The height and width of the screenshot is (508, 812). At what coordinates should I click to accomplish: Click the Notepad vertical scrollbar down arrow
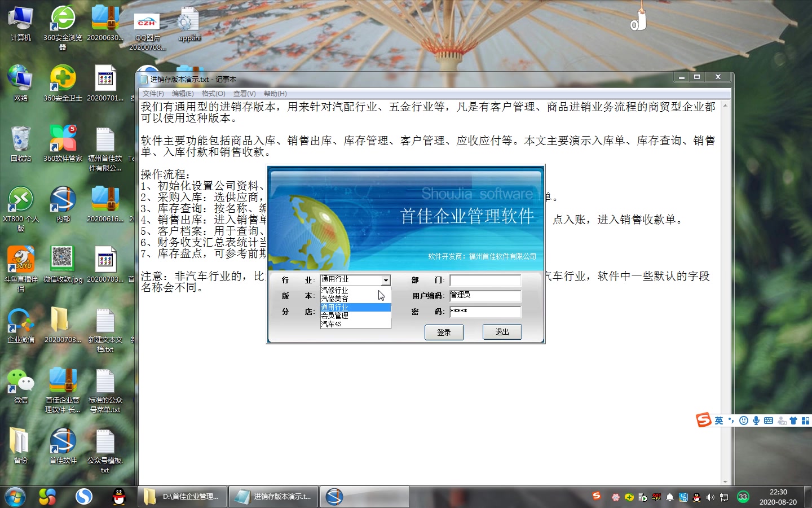click(x=725, y=481)
